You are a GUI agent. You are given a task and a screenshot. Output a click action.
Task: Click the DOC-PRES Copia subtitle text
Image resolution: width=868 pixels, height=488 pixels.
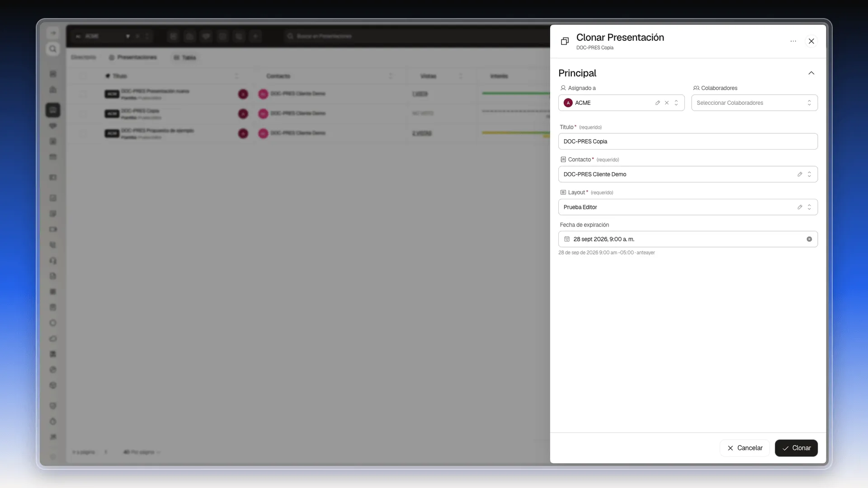tap(594, 48)
